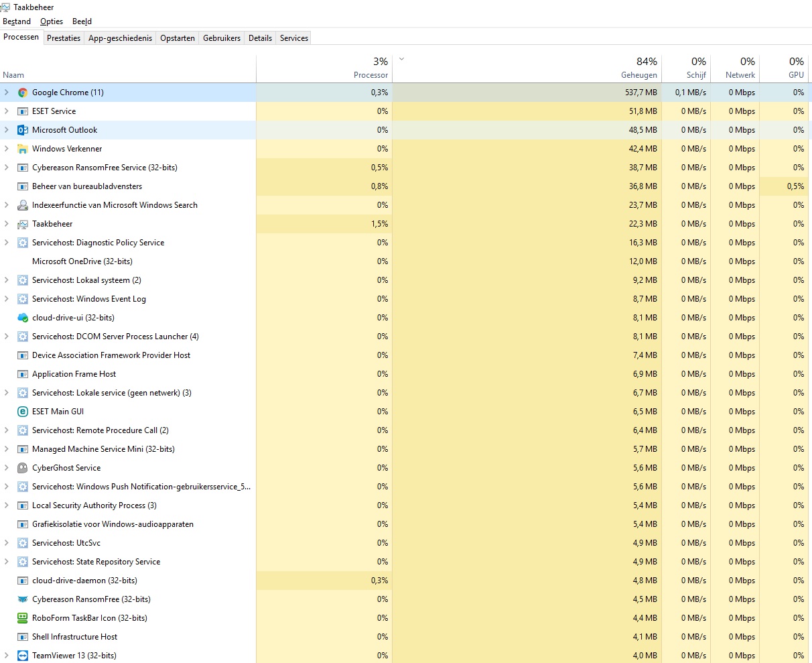Image resolution: width=812 pixels, height=663 pixels.
Task: Expand the Google Chrome process group
Action: click(x=7, y=93)
